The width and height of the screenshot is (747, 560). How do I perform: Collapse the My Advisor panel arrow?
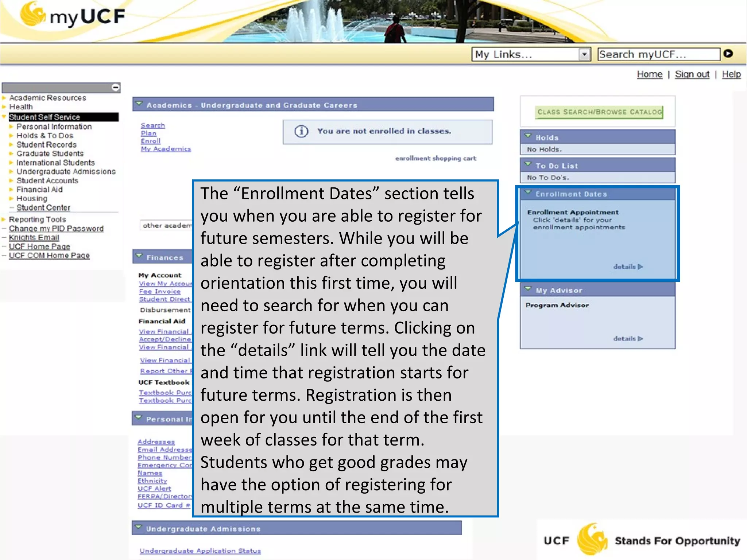(x=528, y=289)
